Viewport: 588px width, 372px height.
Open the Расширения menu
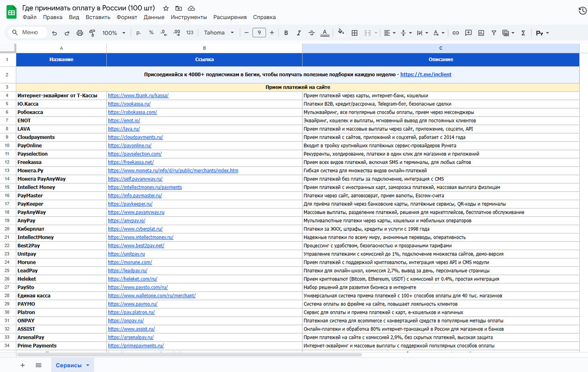pyautogui.click(x=230, y=17)
